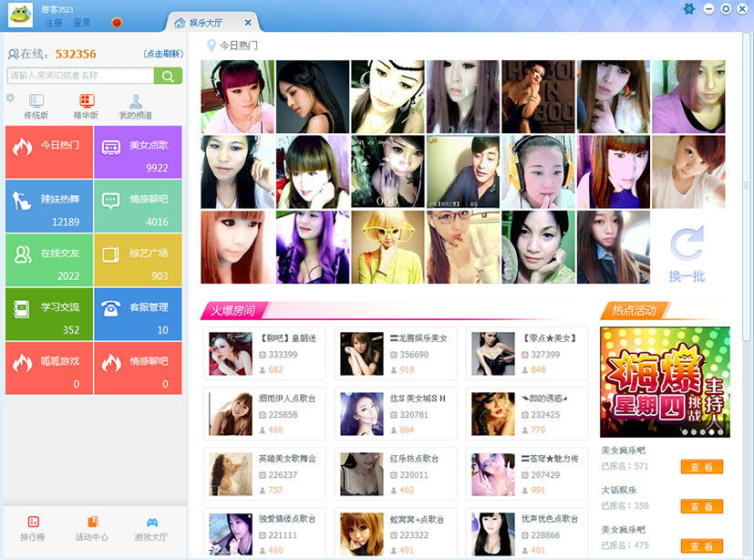
Task: Open settings gear in title bar
Action: [689, 9]
